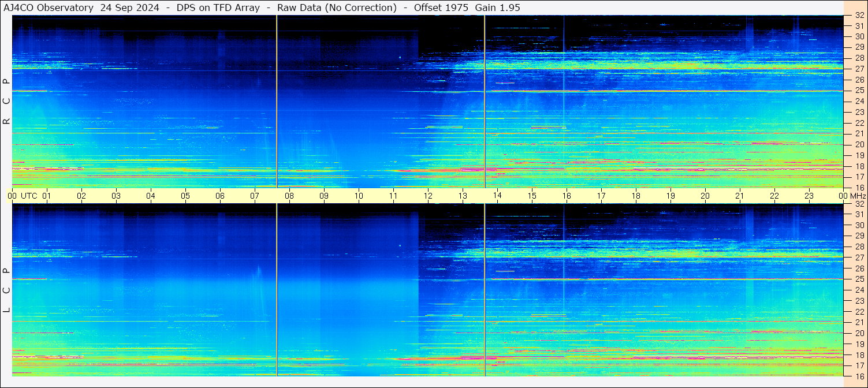Select the 22 hour mark on time axis

774,196
